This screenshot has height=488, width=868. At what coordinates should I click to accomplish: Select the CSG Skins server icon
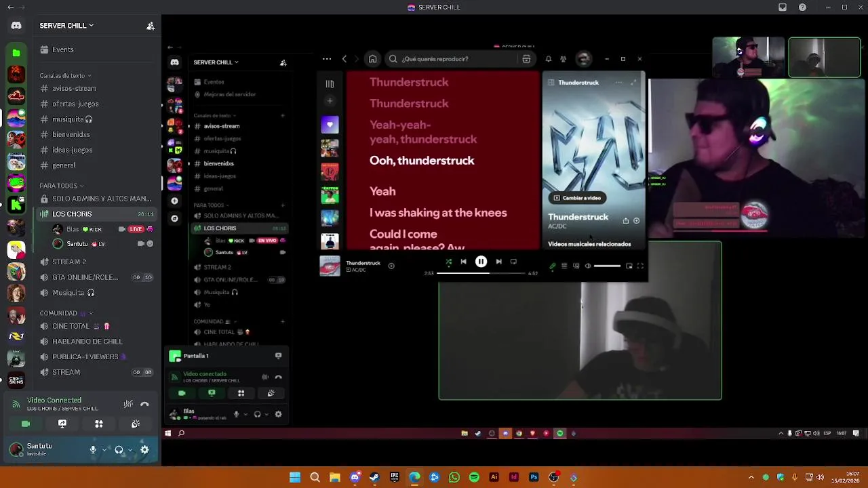[16, 380]
